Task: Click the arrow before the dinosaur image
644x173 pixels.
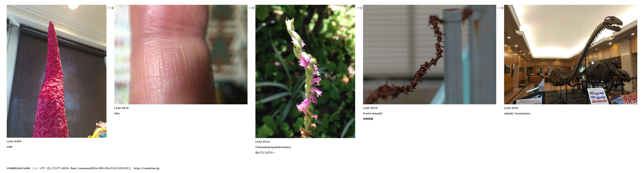Action: (500, 8)
